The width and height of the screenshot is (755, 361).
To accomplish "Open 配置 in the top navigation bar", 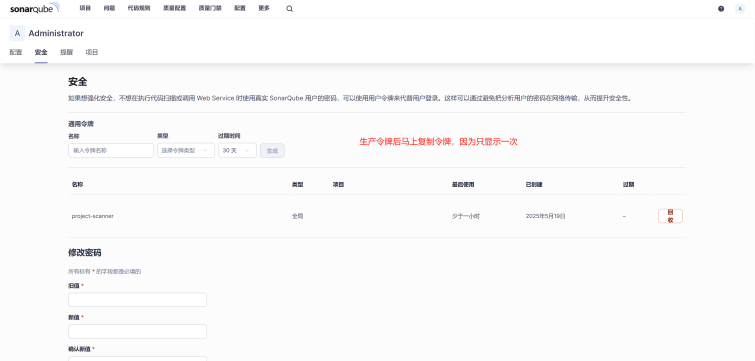I will pyautogui.click(x=240, y=8).
